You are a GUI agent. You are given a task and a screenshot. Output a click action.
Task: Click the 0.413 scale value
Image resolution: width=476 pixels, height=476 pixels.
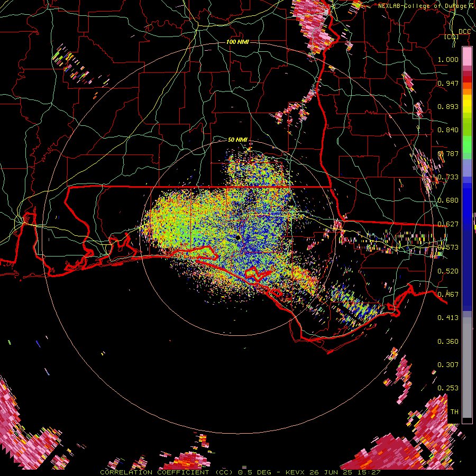[x=448, y=318]
